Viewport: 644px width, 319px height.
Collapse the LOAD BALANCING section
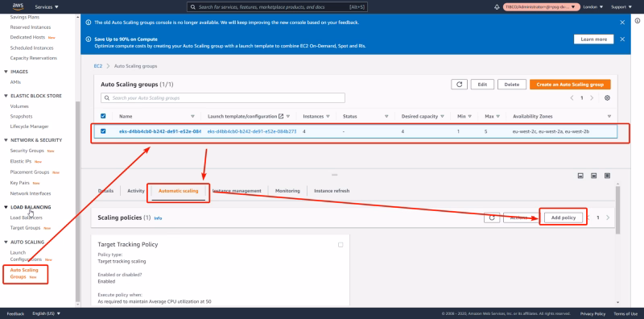(x=6, y=207)
